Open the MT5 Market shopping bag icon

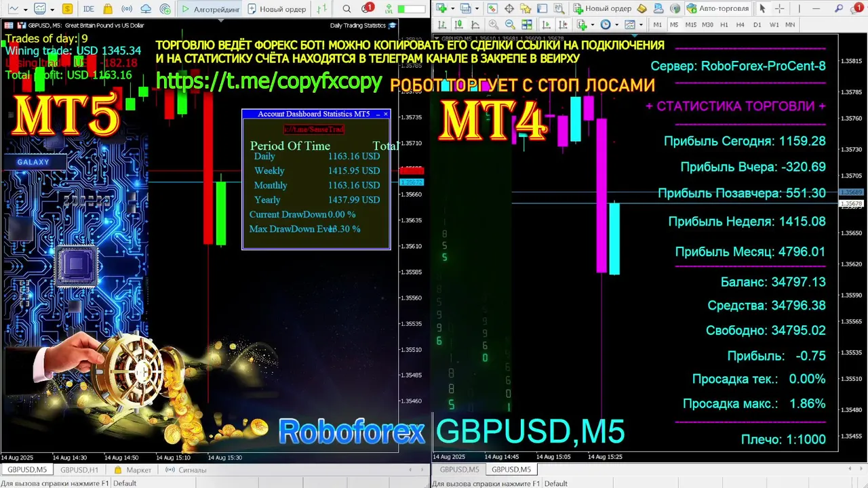[x=108, y=9]
